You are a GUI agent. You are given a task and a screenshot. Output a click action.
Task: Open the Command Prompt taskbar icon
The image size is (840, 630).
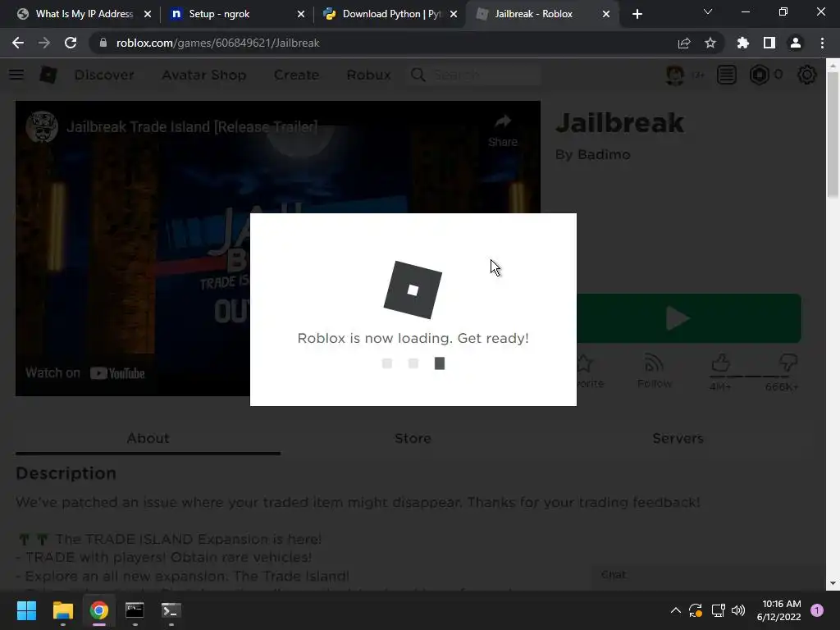tap(135, 610)
